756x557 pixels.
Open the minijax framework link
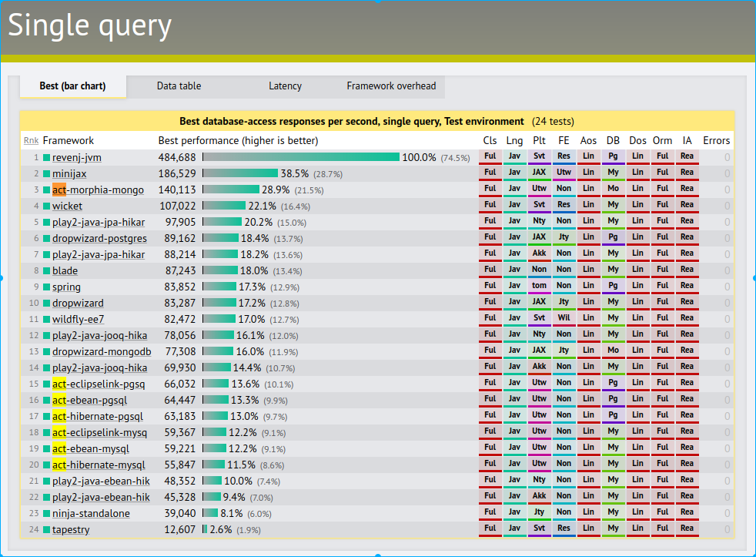point(69,173)
